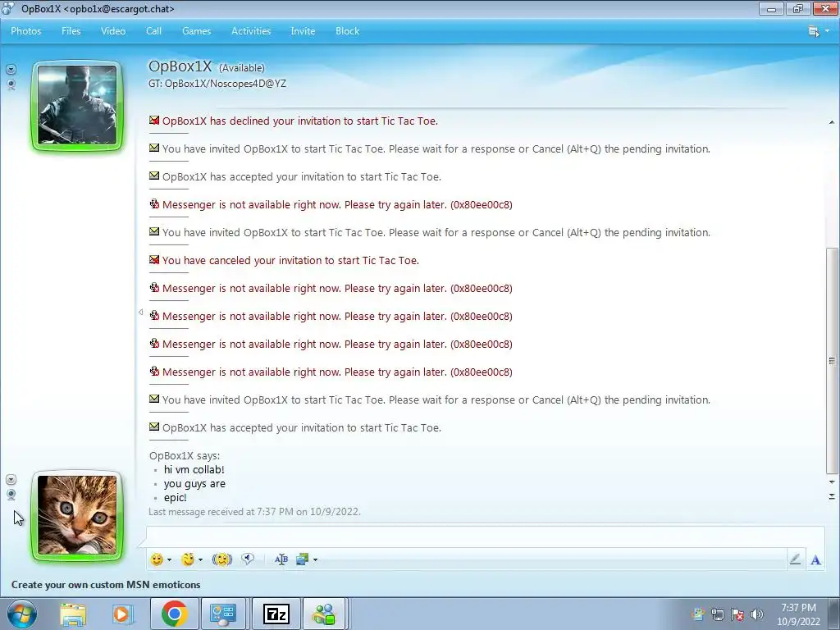840x630 pixels.
Task: Open the Activities menu
Action: 251,31
